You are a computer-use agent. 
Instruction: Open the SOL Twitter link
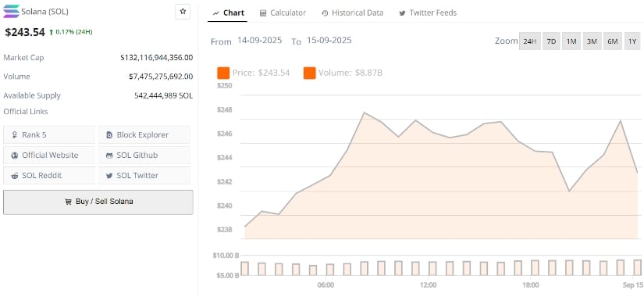(x=144, y=175)
